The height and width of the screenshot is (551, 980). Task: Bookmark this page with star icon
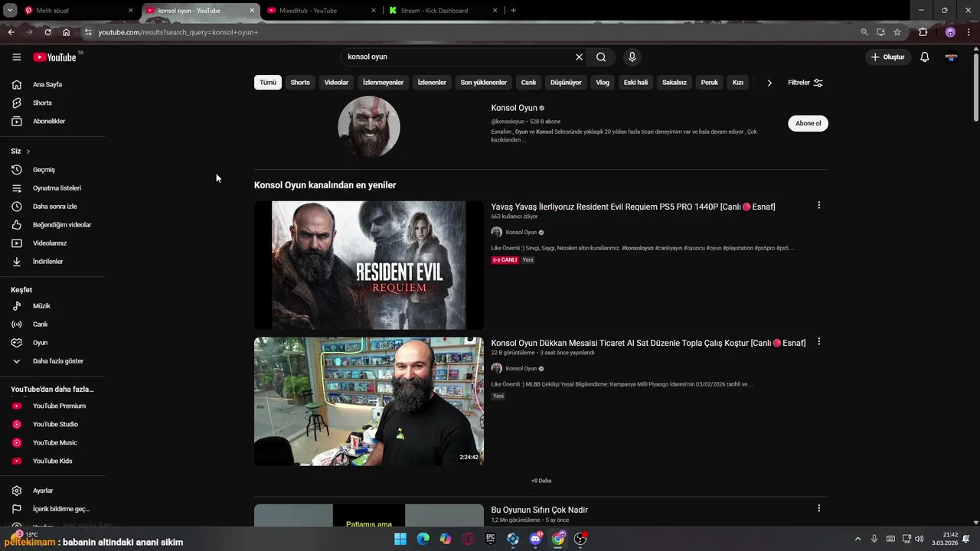click(897, 32)
